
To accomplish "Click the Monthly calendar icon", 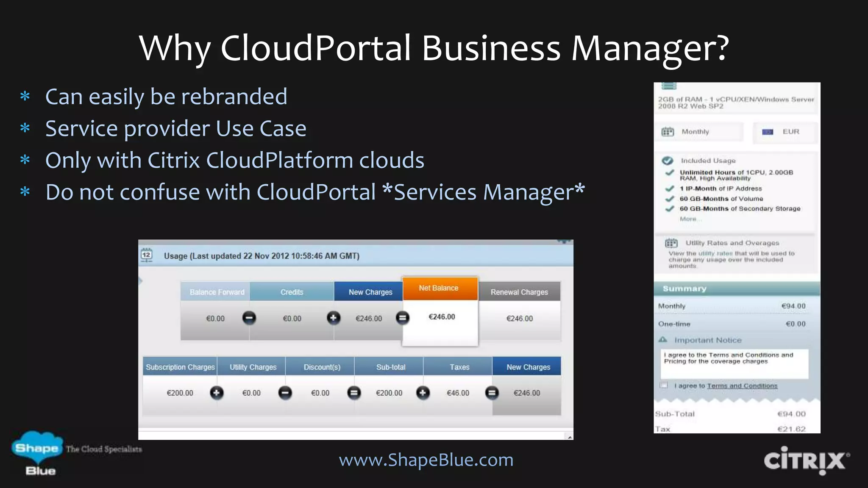I will 668,132.
